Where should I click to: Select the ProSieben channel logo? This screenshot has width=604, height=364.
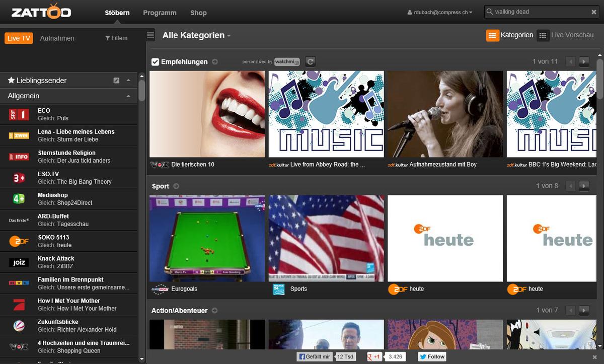pyautogui.click(x=19, y=305)
